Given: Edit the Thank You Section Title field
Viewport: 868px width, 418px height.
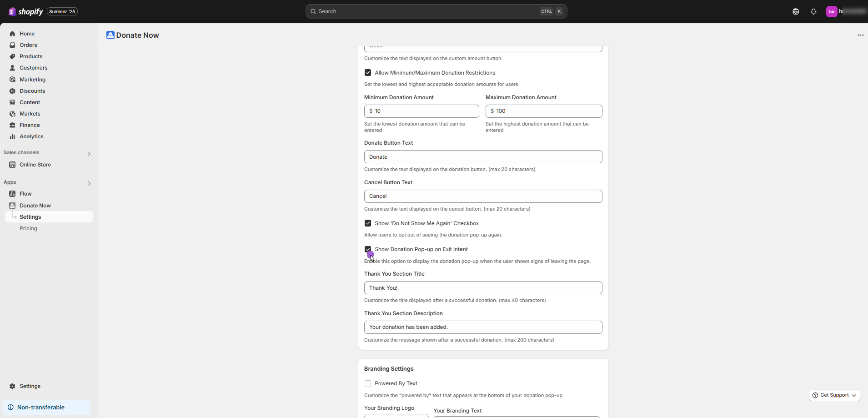Looking at the screenshot, I should (483, 288).
